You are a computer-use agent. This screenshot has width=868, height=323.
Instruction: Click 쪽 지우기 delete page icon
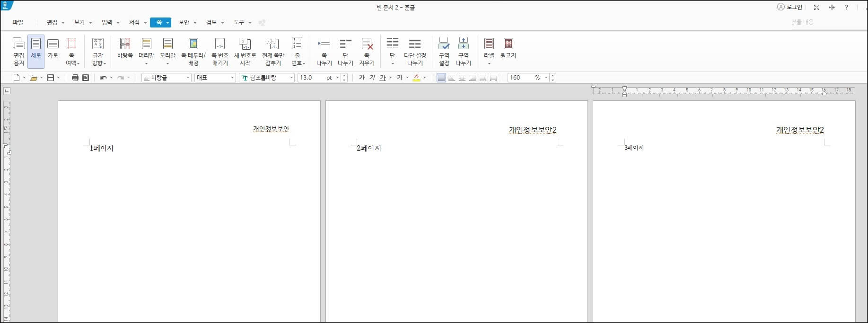(x=367, y=52)
